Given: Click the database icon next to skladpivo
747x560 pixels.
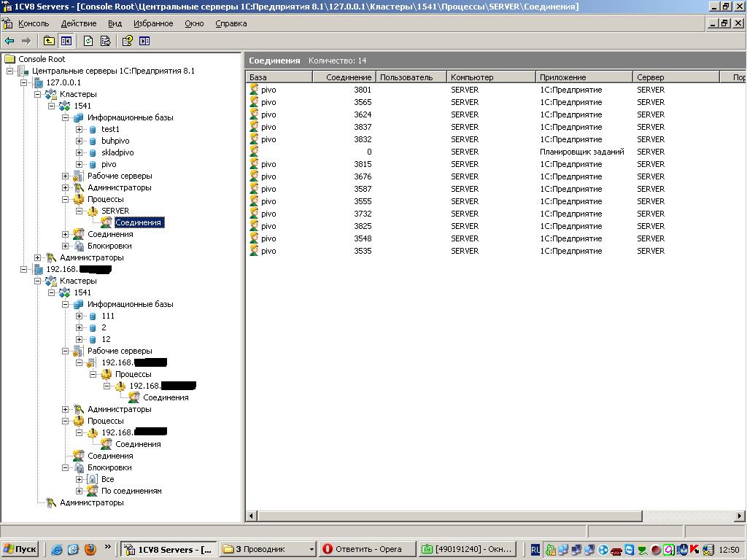Looking at the screenshot, I should pos(93,152).
